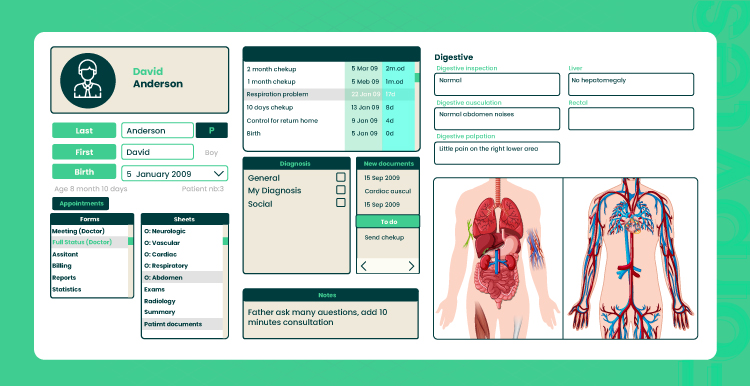
Task: Select the 10 days chekup visit row
Action: point(329,108)
